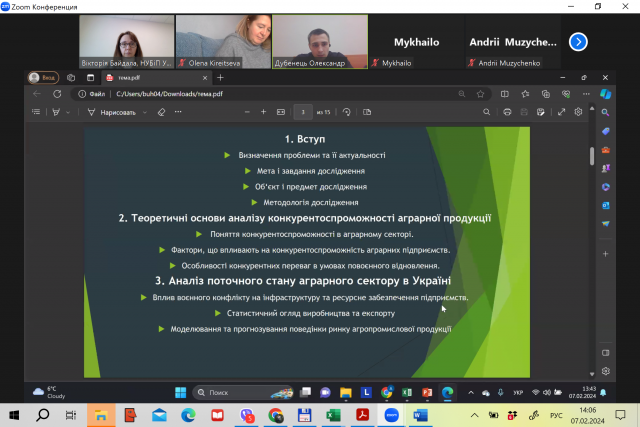Image resolution: width=640 pixels, height=427 pixels.
Task: Click the PDF page number field
Action: (x=303, y=112)
